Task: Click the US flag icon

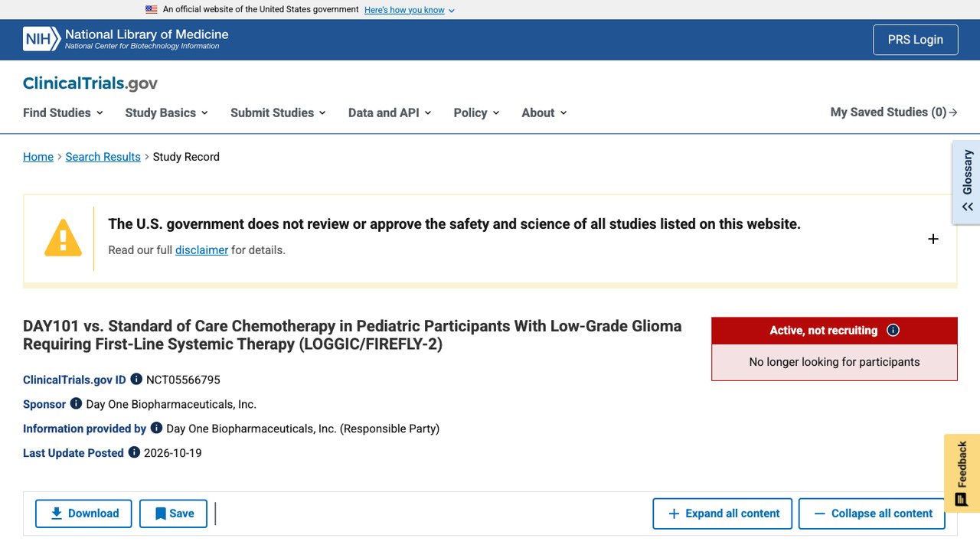Action: pyautogui.click(x=152, y=10)
